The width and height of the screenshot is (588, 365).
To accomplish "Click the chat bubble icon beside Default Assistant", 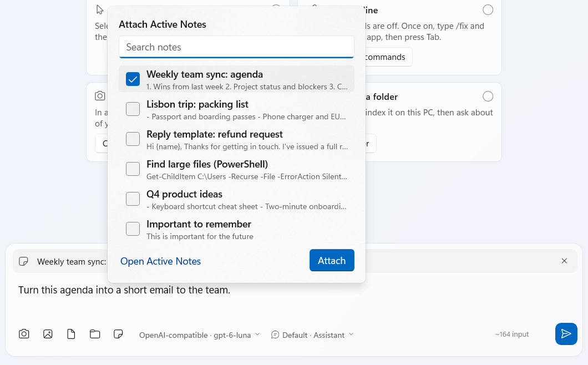I will pos(275,334).
